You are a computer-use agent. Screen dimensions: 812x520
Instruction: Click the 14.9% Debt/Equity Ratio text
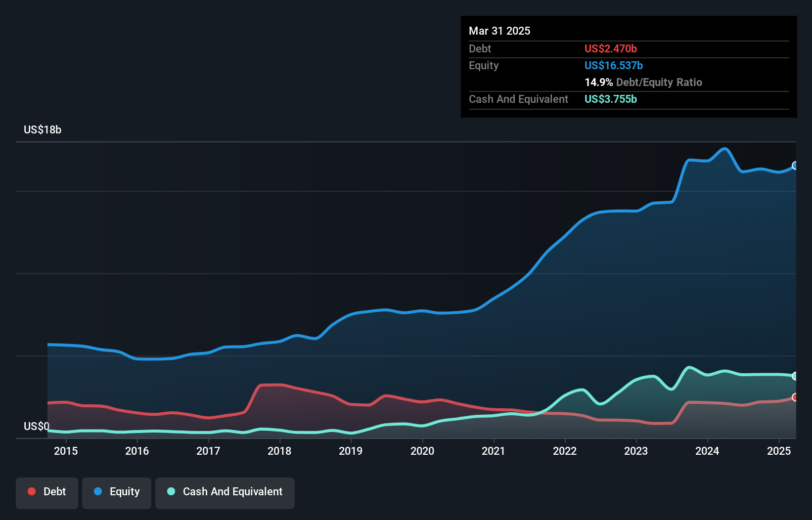[643, 82]
